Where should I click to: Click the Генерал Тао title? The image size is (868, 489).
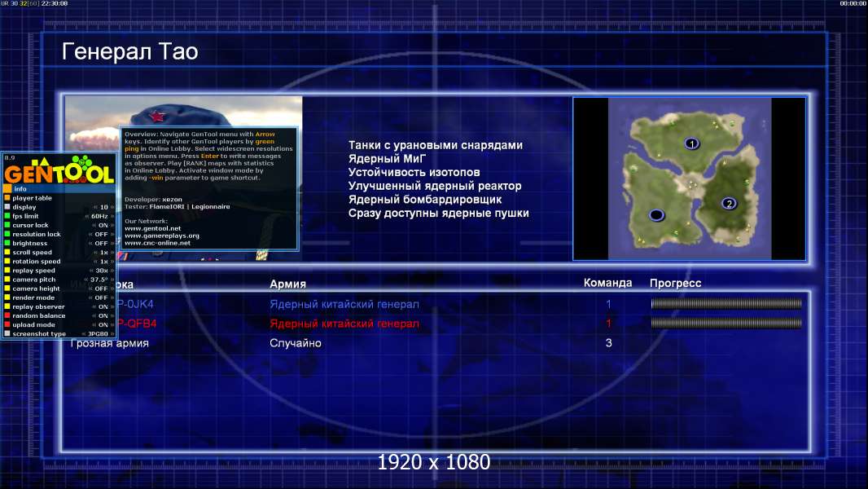point(130,51)
